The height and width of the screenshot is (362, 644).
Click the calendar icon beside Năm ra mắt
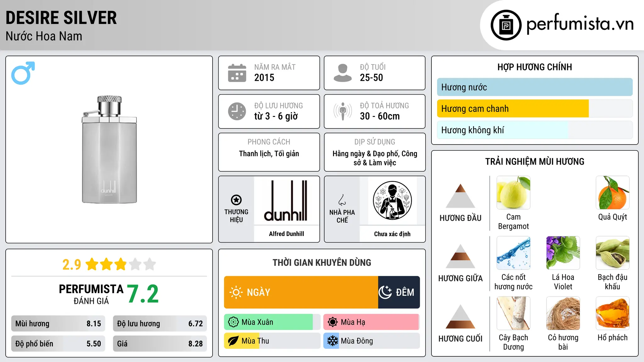[x=237, y=73]
